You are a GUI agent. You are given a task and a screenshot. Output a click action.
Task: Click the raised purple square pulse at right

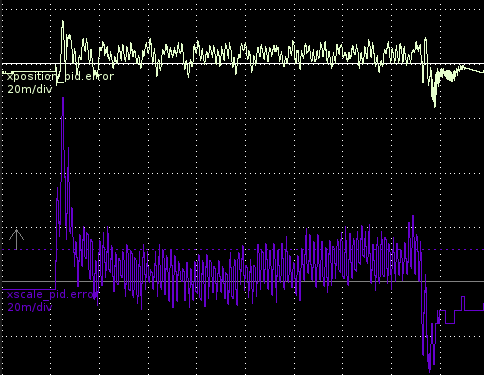click(x=463, y=303)
